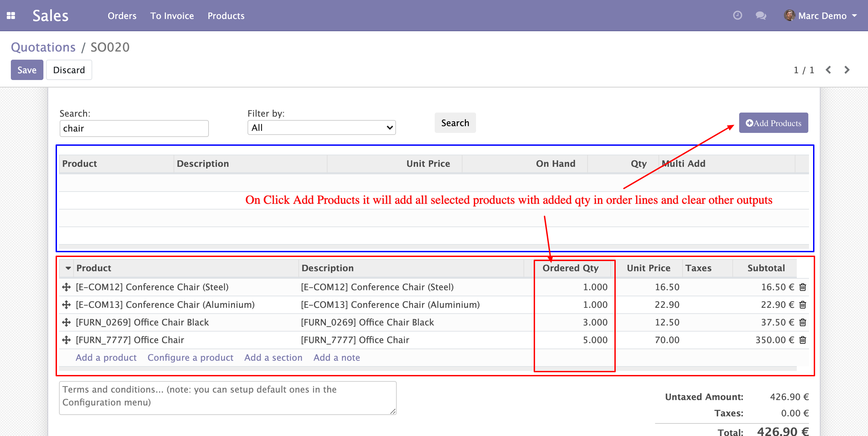Screen dimensions: 868x436
Task: Open the apps grid menu icon
Action: pyautogui.click(x=11, y=16)
